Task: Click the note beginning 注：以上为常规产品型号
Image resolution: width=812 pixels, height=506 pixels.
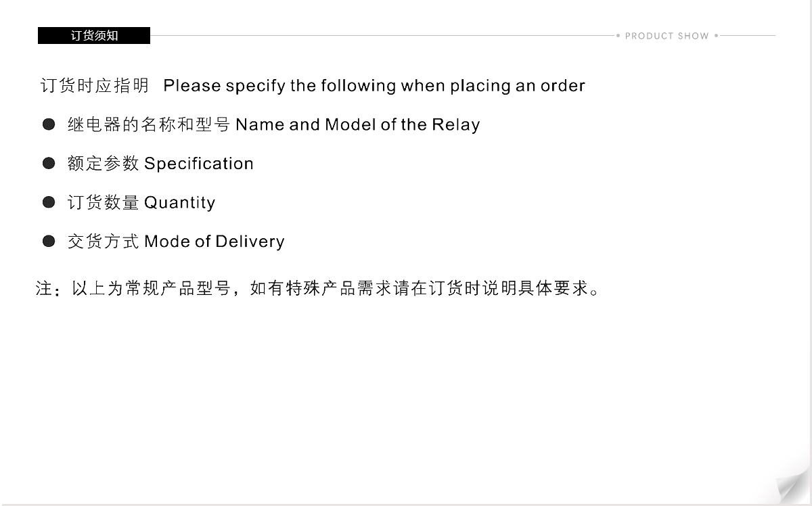Action: tap(317, 289)
